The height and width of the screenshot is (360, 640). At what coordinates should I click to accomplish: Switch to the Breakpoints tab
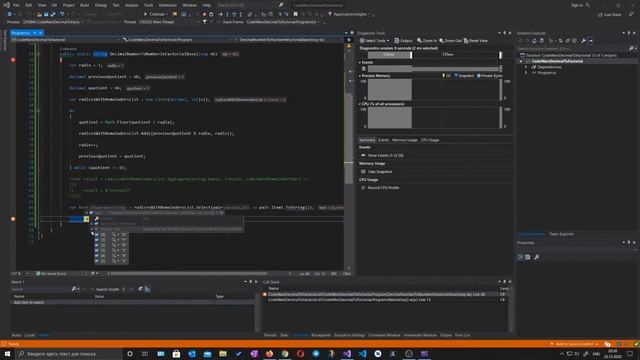321,335
